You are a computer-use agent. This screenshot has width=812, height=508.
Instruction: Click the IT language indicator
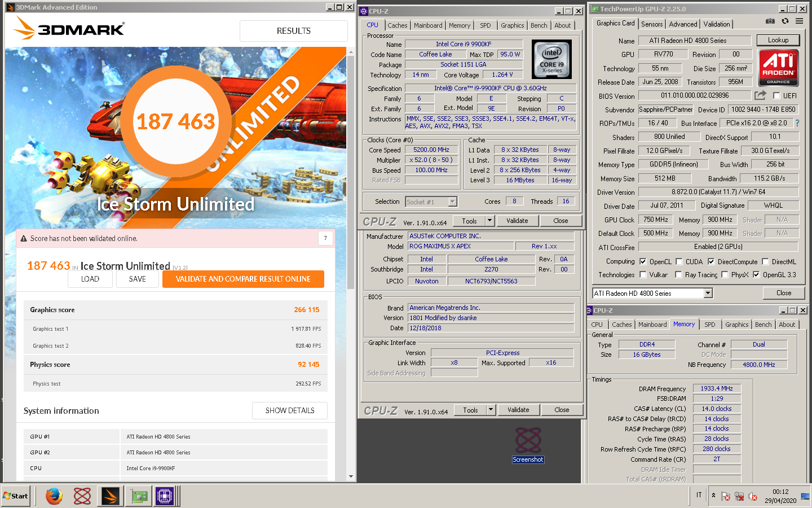[699, 495]
